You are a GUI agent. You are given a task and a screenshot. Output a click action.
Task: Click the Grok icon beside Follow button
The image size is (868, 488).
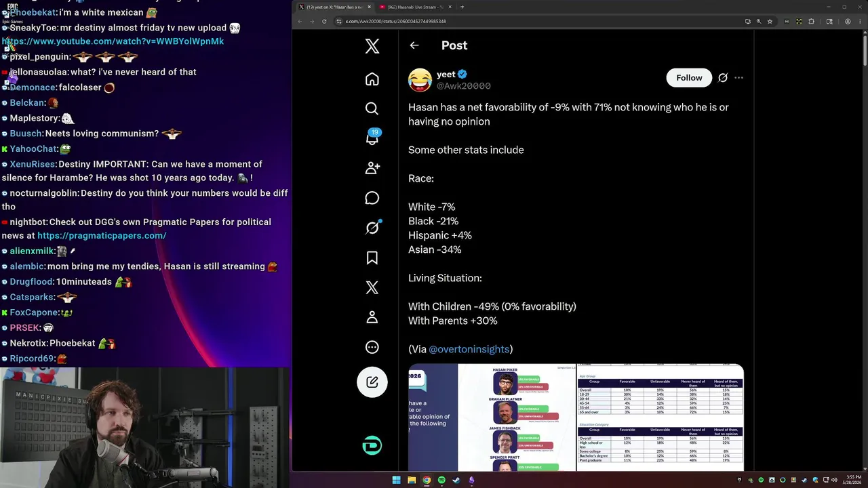723,78
